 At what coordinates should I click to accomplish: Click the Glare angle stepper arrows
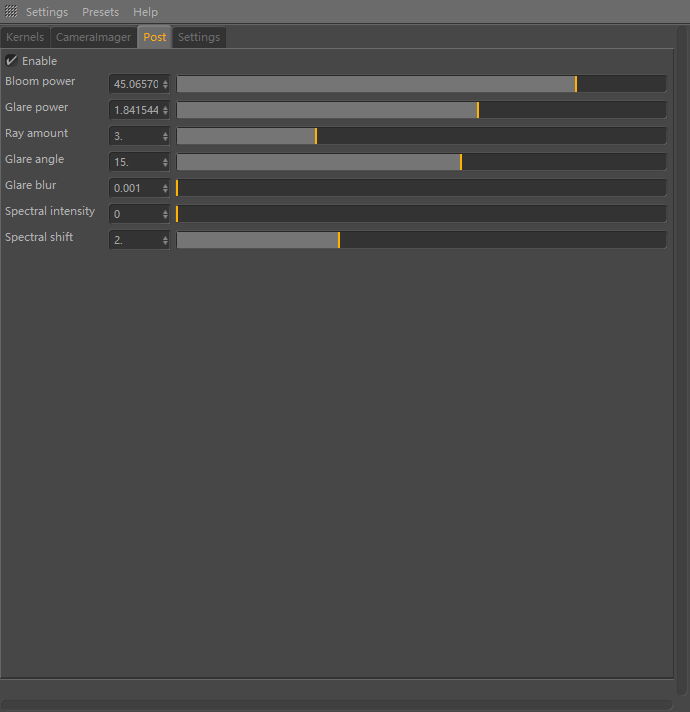tap(165, 162)
